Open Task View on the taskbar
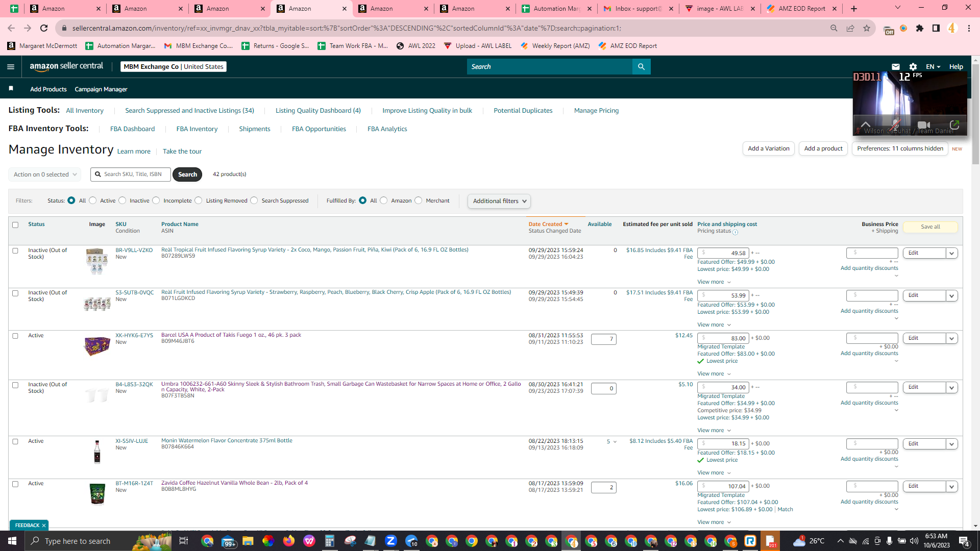The width and height of the screenshot is (980, 551). (183, 541)
